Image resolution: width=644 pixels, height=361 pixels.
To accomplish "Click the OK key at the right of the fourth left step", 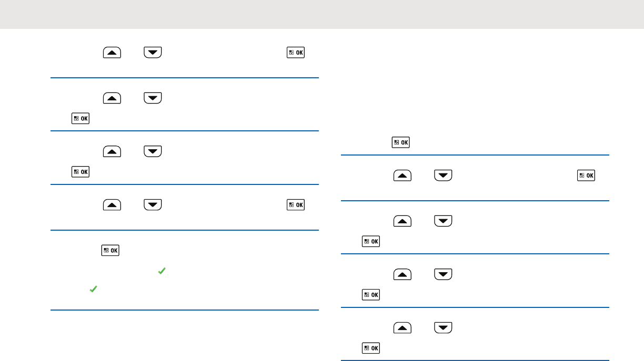I will (296, 204).
